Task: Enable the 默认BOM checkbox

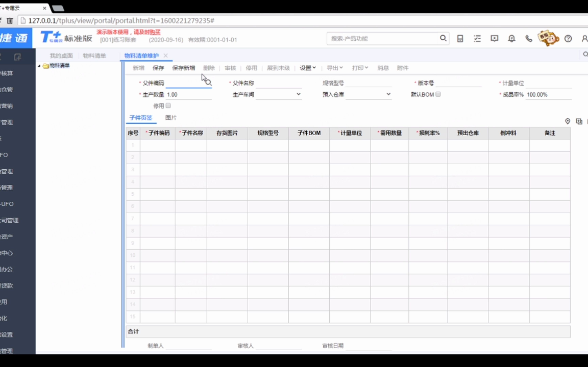Action: click(438, 94)
